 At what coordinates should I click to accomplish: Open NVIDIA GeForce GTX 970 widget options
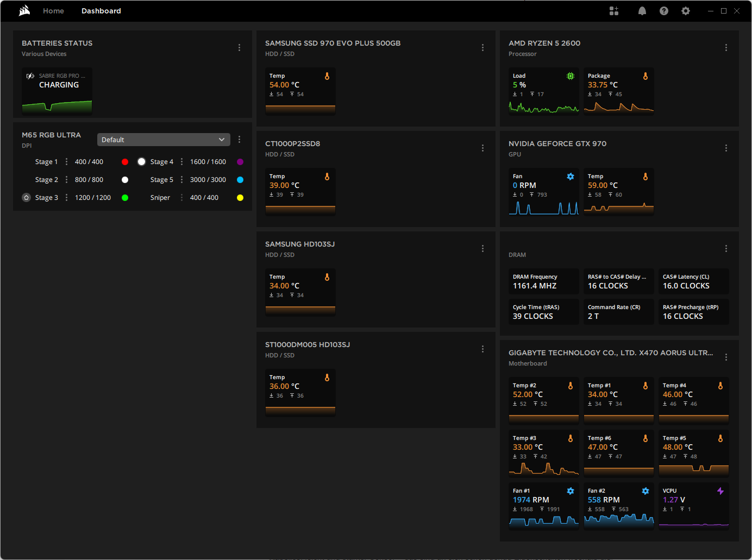tap(726, 148)
